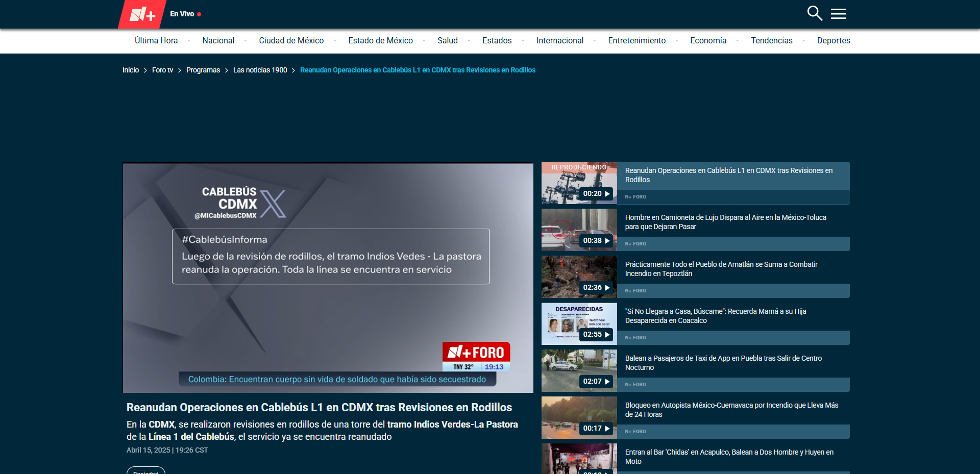Open the Deportes section
Image resolution: width=980 pixels, height=474 pixels.
tap(834, 41)
